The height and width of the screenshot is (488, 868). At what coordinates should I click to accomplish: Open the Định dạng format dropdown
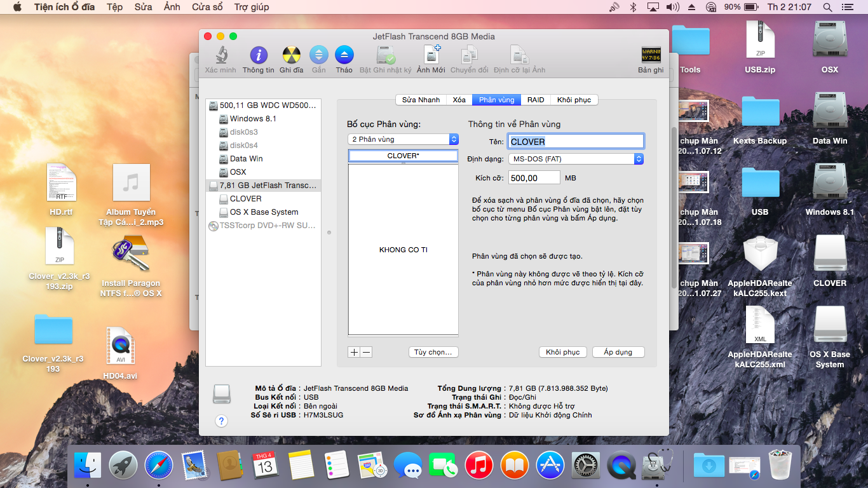point(576,159)
